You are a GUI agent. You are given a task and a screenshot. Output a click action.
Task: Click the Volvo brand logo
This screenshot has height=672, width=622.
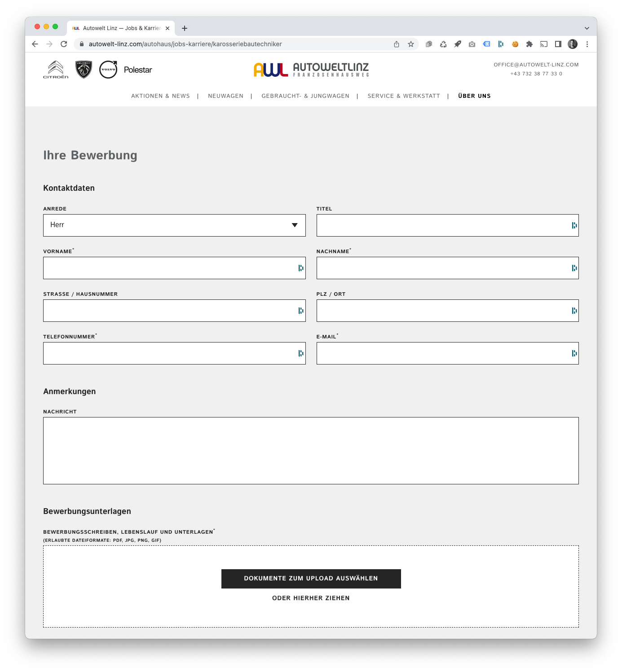[108, 70]
